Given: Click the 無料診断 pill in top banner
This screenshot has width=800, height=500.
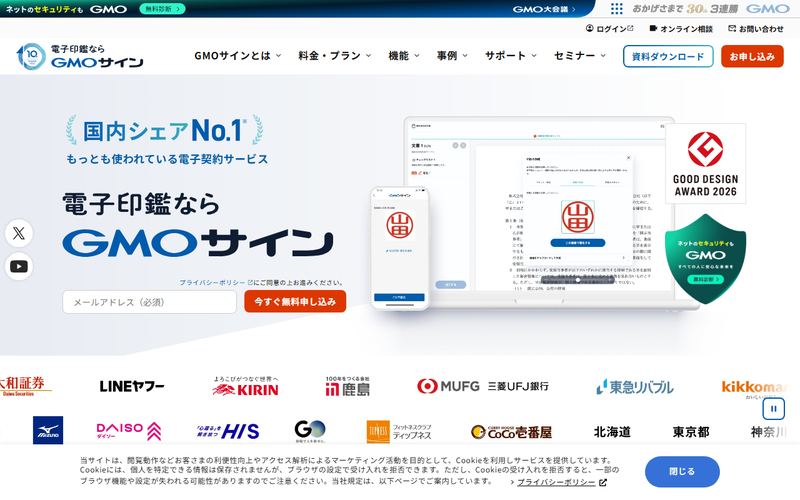Looking at the screenshot, I should tap(162, 9).
